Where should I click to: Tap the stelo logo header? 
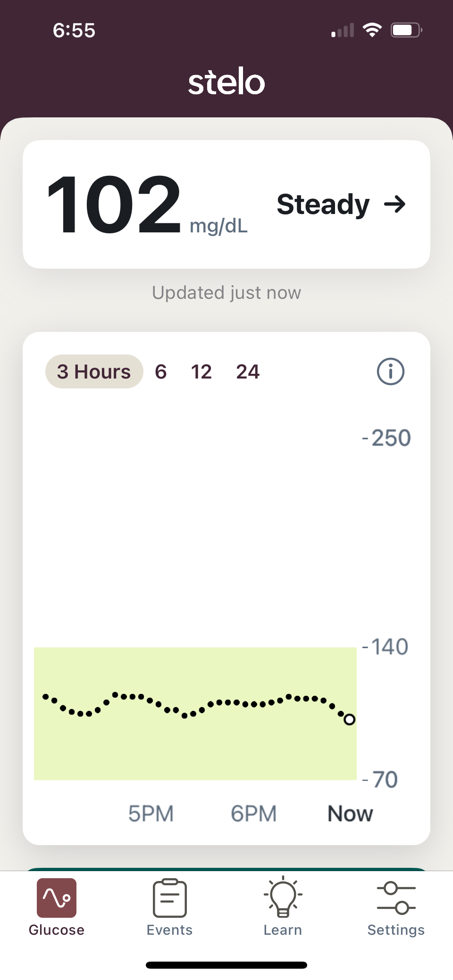point(226,82)
